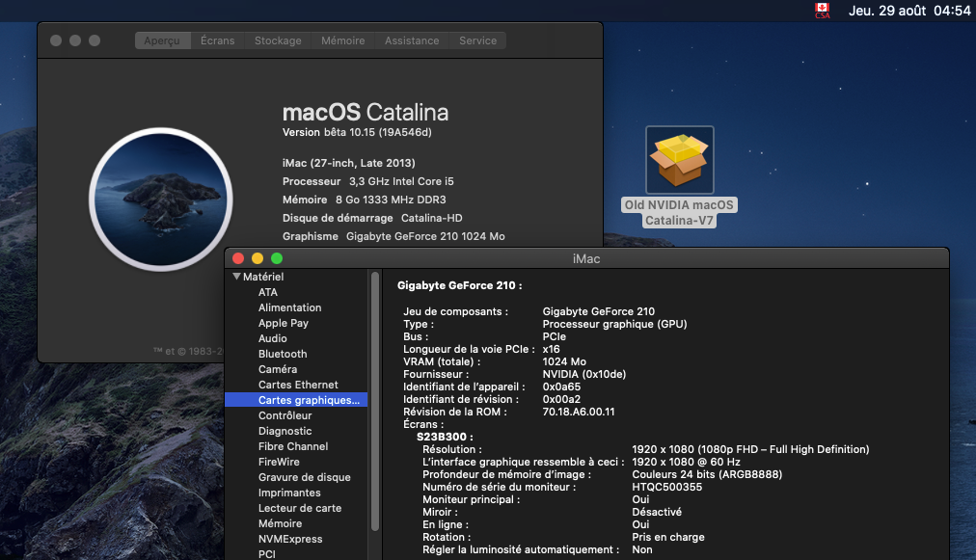The width and height of the screenshot is (976, 560).
Task: Click the 1080p FHD resolution value
Action: tap(750, 449)
